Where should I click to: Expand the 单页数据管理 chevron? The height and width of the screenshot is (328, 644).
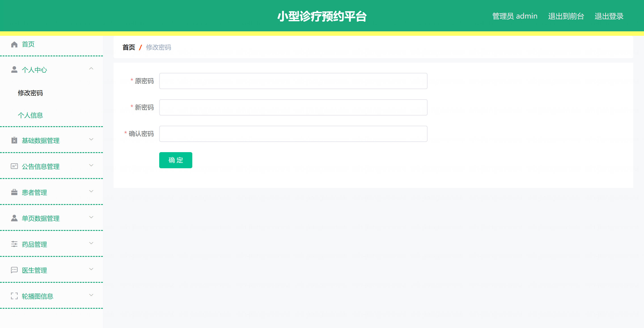coord(91,217)
